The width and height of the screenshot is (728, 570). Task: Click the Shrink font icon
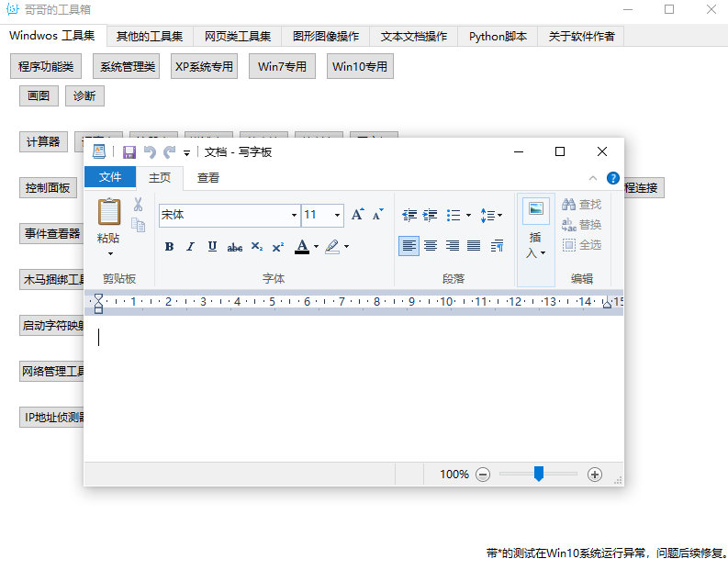378,215
